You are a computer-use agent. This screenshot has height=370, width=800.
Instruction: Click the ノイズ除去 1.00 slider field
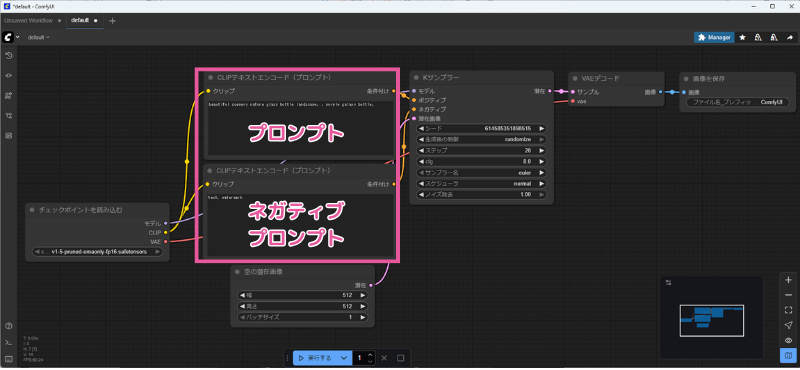(x=482, y=194)
